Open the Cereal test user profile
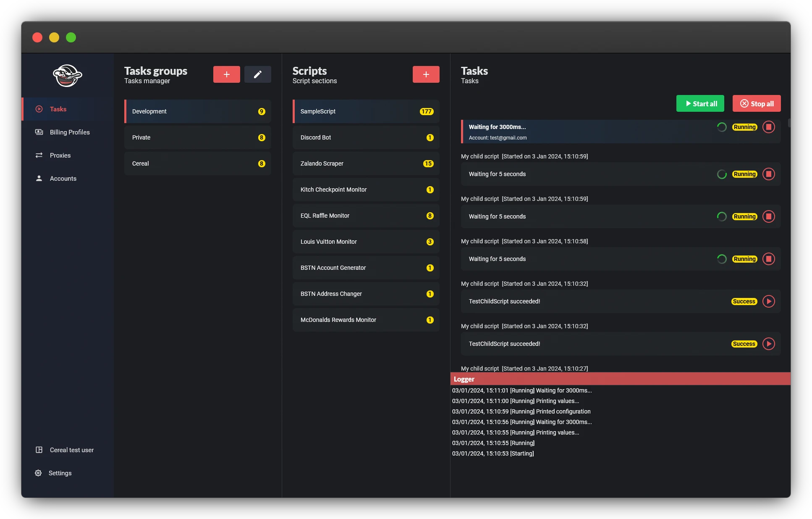Viewport: 812px width, 519px height. [71, 450]
